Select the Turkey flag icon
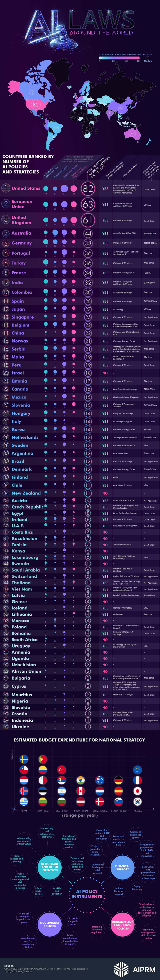 tap(61, 770)
